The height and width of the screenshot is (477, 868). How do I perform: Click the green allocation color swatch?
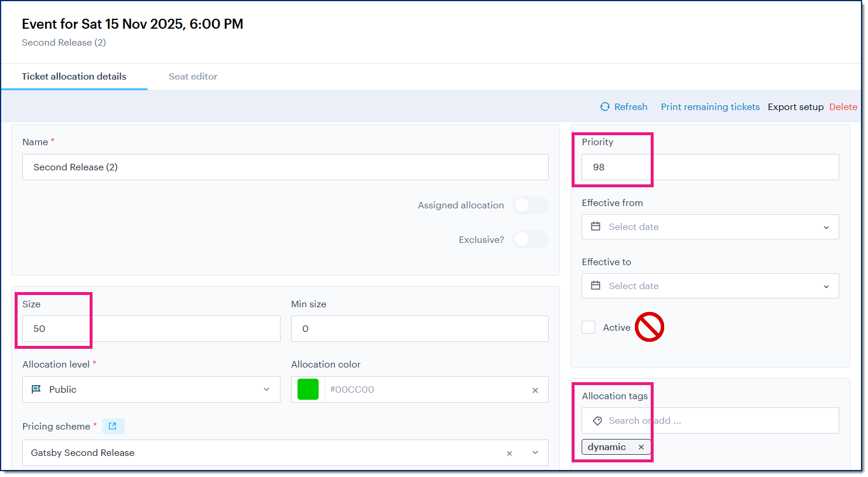[x=308, y=389]
